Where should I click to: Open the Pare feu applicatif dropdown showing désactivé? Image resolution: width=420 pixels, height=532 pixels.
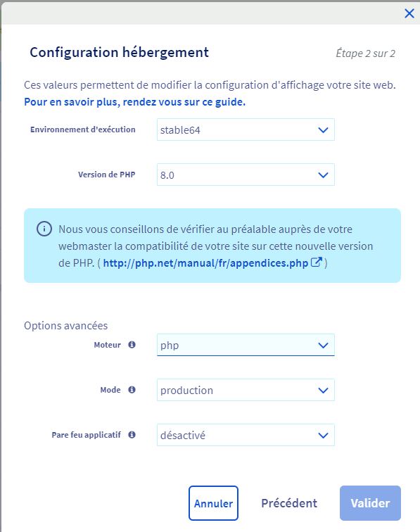coord(246,435)
